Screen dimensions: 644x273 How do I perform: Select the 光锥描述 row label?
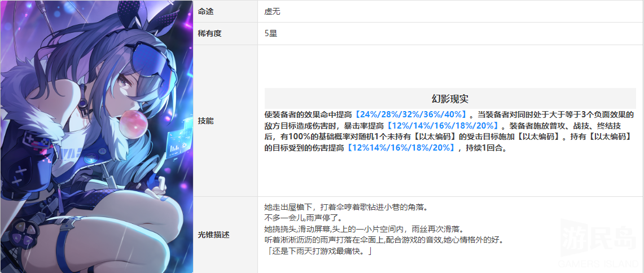tap(213, 235)
